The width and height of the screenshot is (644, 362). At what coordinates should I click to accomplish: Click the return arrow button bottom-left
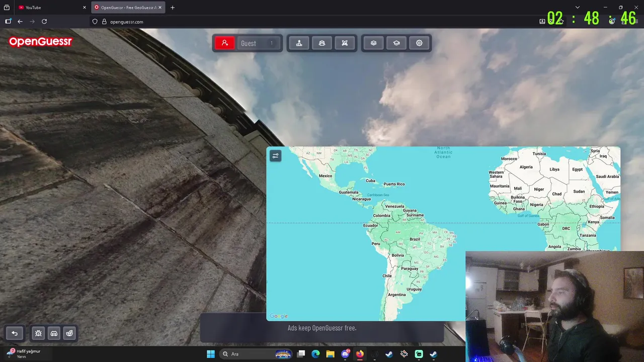pyautogui.click(x=15, y=333)
